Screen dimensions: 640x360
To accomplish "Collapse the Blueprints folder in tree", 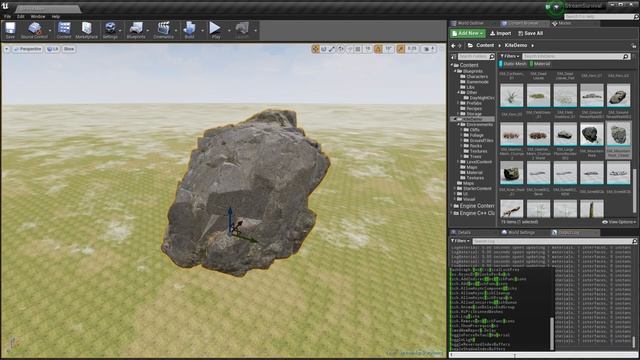I will coord(456,71).
